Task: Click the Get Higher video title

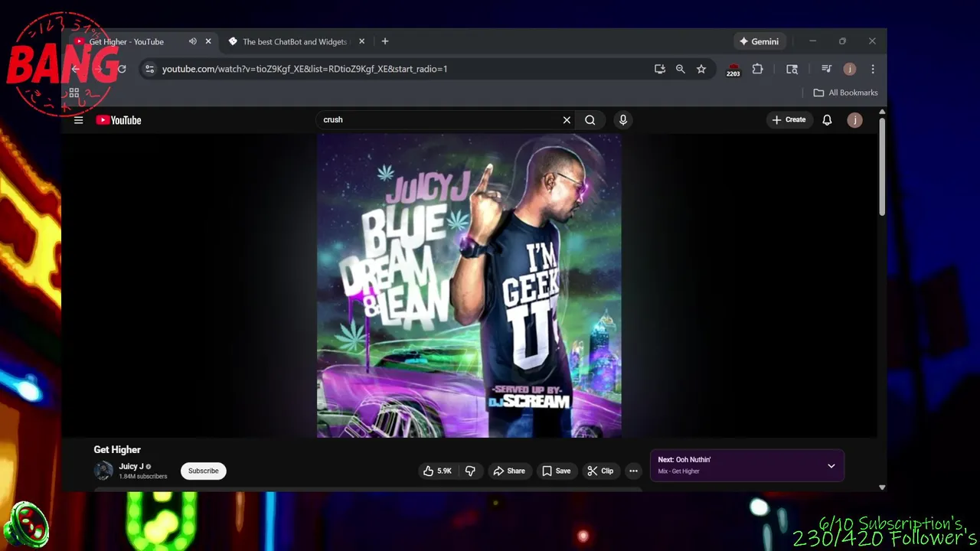Action: pos(117,450)
